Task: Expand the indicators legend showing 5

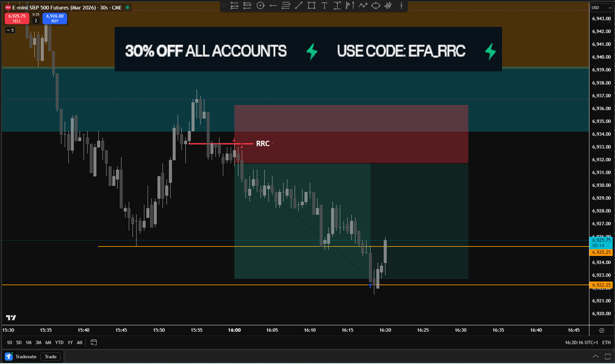Action: pyautogui.click(x=10, y=30)
